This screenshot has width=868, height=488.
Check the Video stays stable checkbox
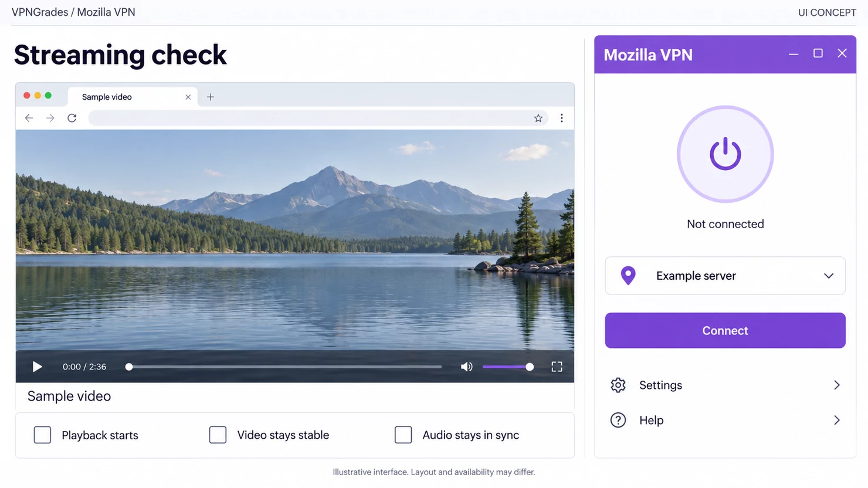[218, 435]
